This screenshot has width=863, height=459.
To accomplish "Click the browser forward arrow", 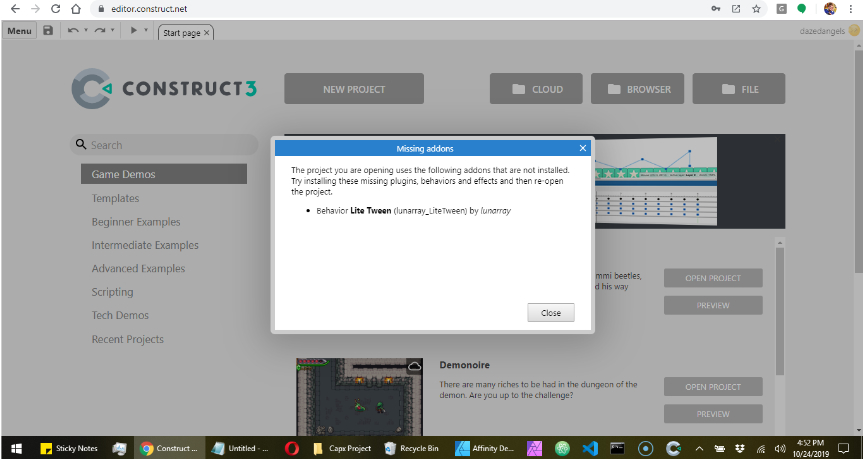I will coord(35,9).
